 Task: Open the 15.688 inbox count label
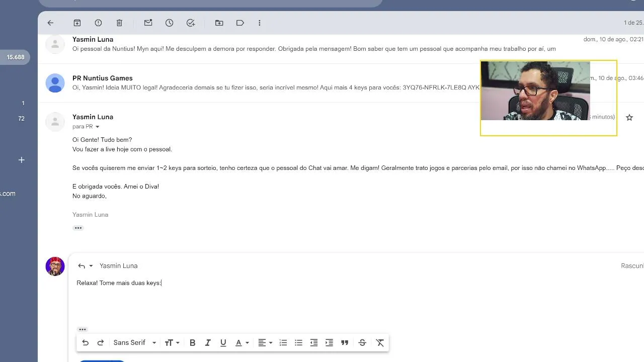16,57
